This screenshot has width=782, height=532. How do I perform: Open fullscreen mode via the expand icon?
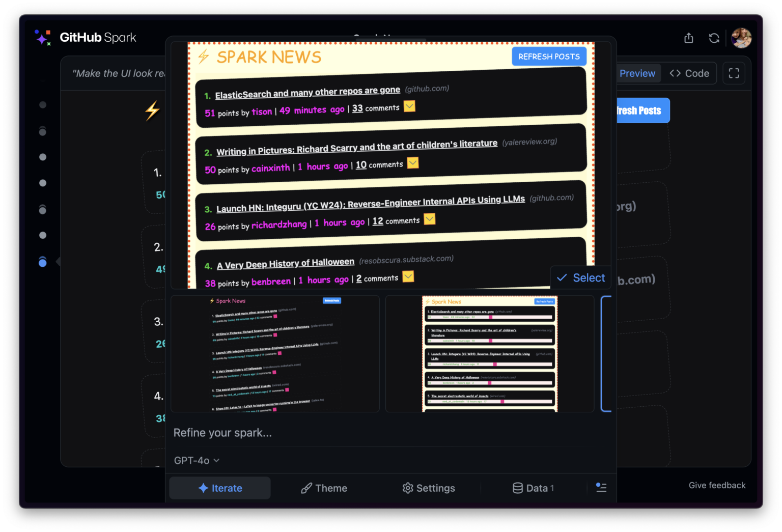(x=734, y=73)
